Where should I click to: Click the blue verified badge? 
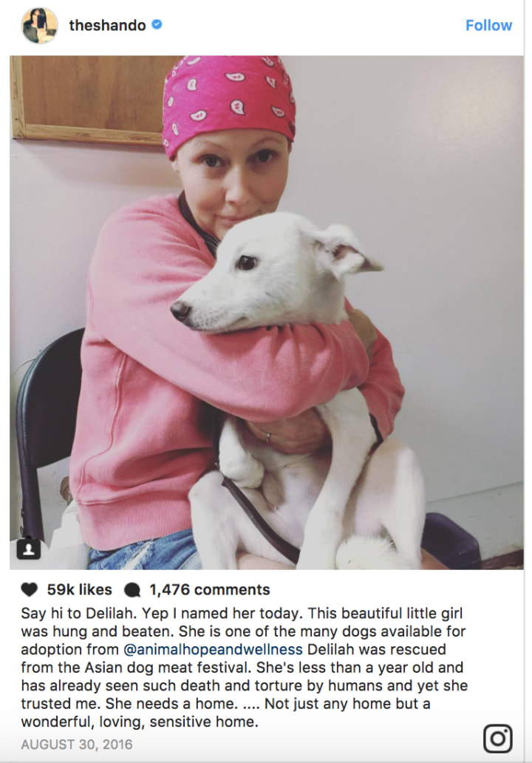157,24
